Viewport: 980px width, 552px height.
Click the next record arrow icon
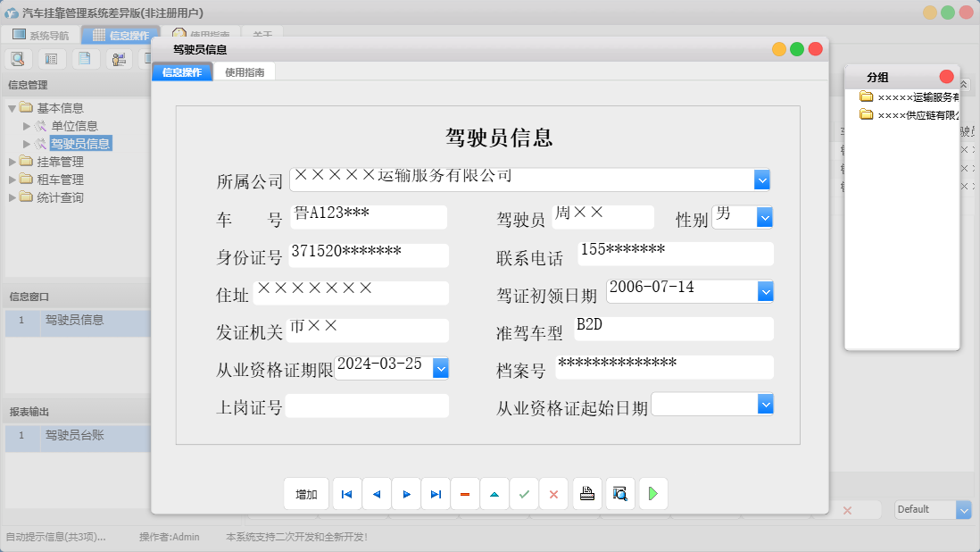coord(406,493)
